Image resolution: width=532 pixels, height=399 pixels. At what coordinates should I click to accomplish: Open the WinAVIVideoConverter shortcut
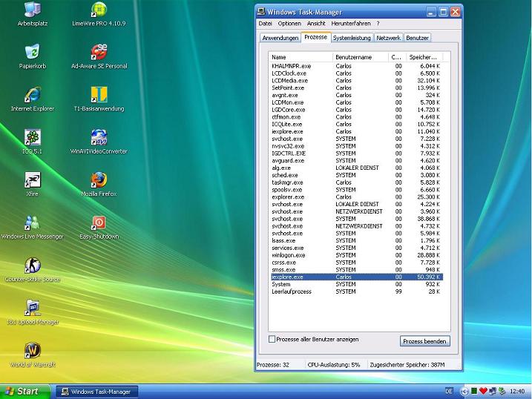pyautogui.click(x=99, y=138)
